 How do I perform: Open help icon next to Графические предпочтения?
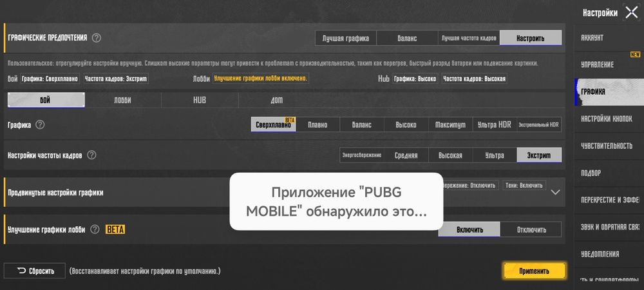[96, 38]
